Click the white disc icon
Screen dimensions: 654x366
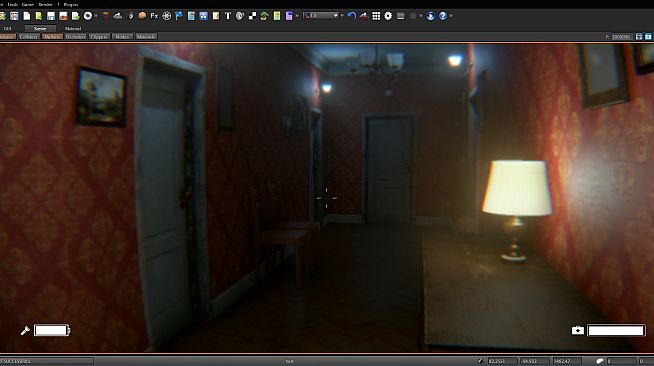88,16
